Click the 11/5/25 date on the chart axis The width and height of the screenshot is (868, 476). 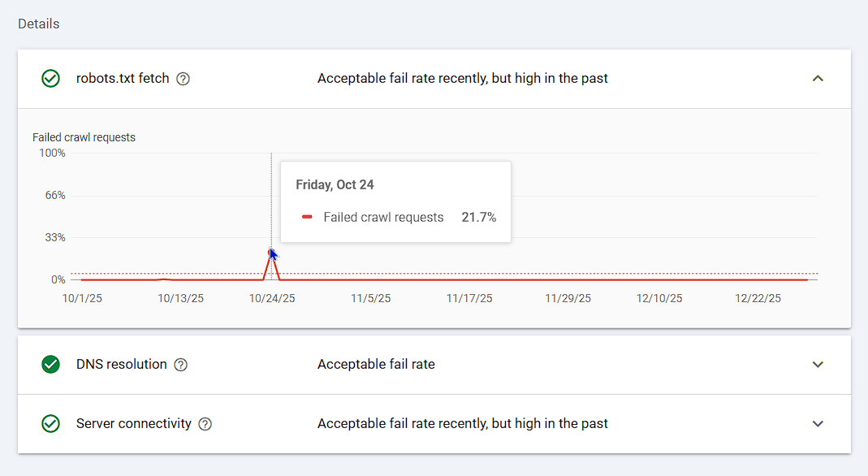(x=371, y=298)
